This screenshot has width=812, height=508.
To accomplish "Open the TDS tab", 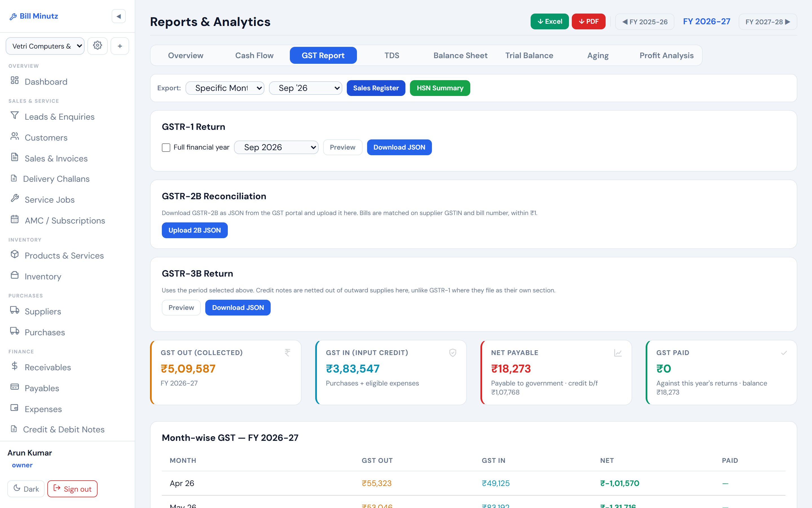I will tap(392, 55).
